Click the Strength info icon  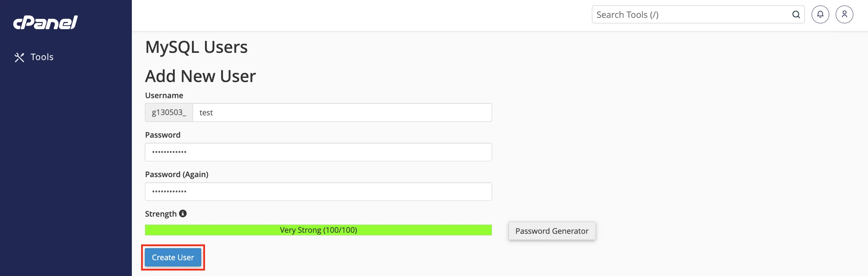(x=183, y=214)
